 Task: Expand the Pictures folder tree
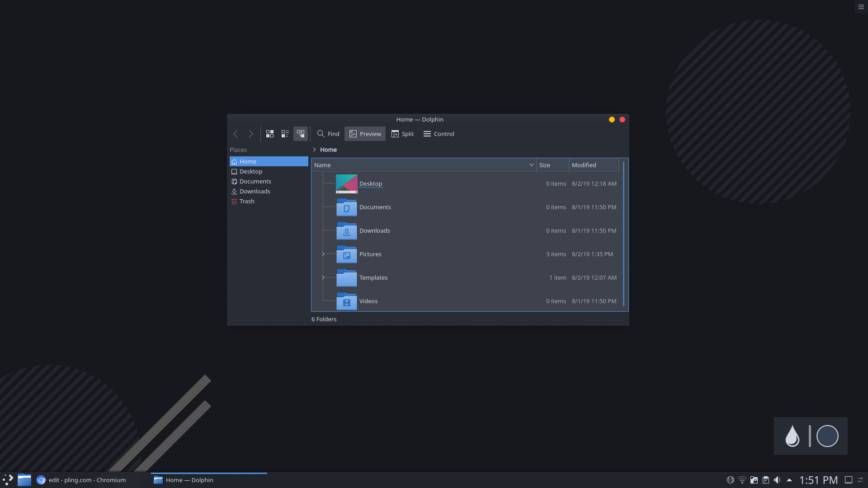[323, 254]
